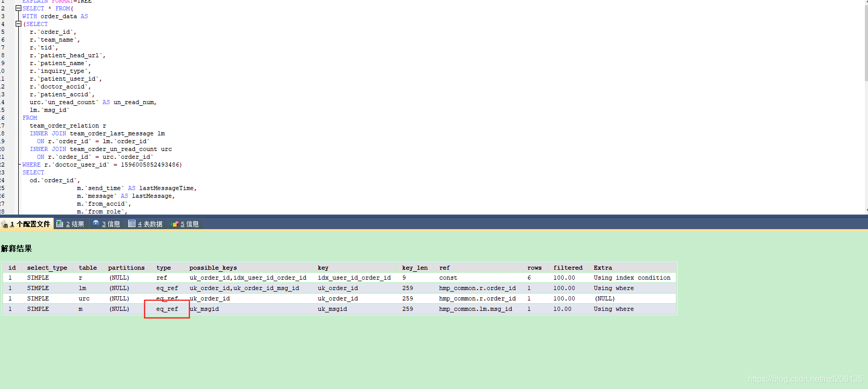
Task: Click the ref column header
Action: click(444, 268)
